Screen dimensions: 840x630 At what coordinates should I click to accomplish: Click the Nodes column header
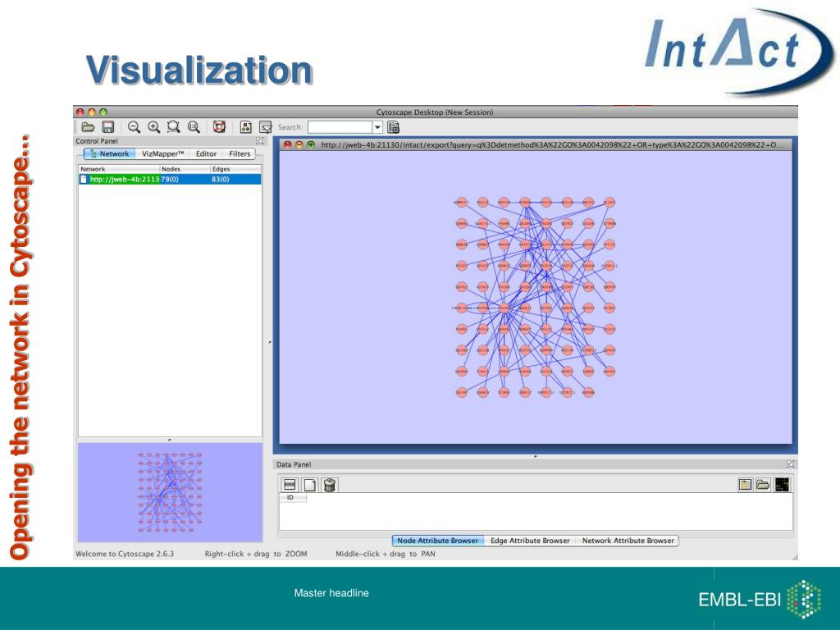point(185,169)
